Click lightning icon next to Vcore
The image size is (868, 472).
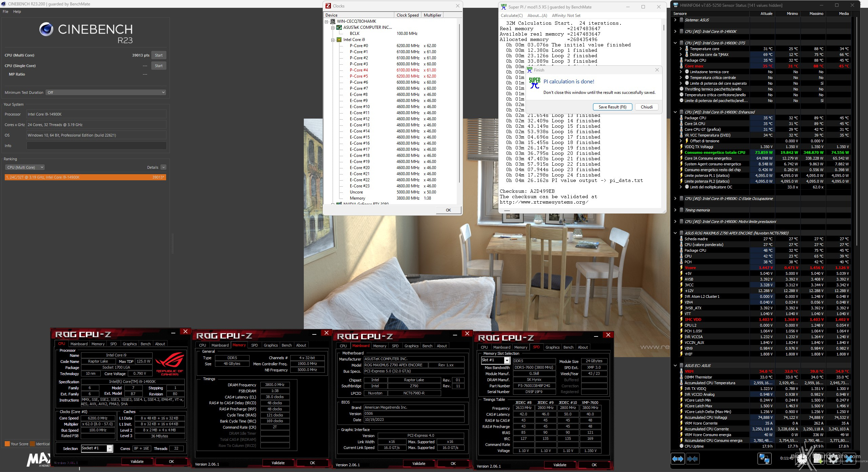click(x=681, y=268)
